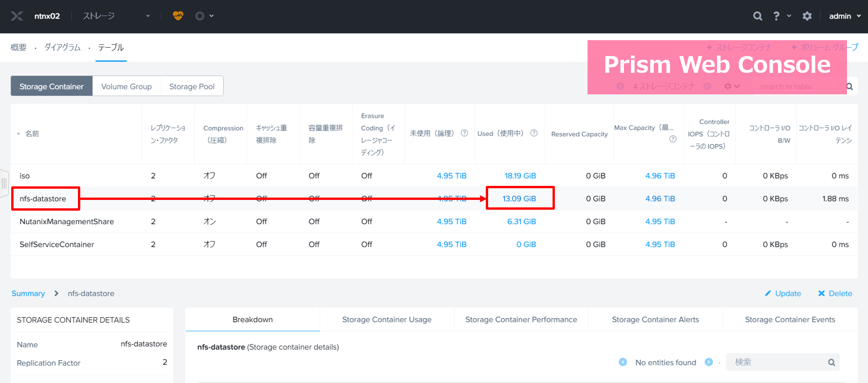This screenshot has height=383, width=868.
Task: Click the ntnx02 cluster name
Action: (x=47, y=16)
